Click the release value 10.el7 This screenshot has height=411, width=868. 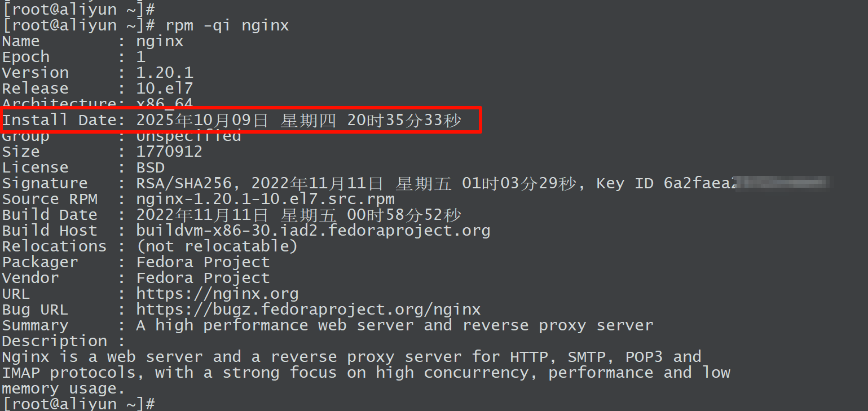165,89
